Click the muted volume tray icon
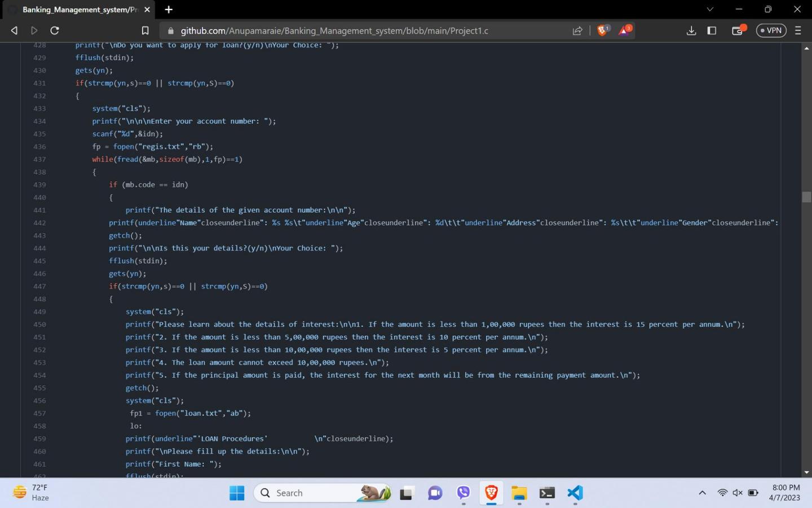812x508 pixels. point(738,493)
